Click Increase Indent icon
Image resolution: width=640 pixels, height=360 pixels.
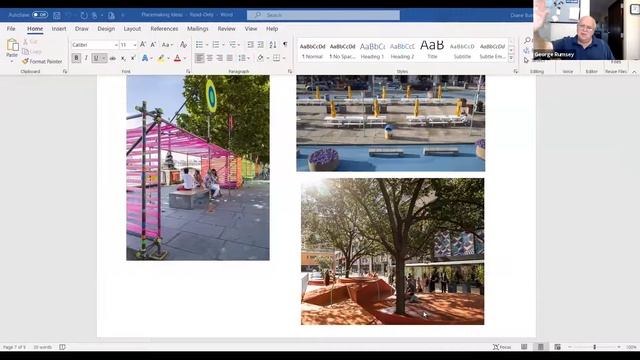(260, 44)
